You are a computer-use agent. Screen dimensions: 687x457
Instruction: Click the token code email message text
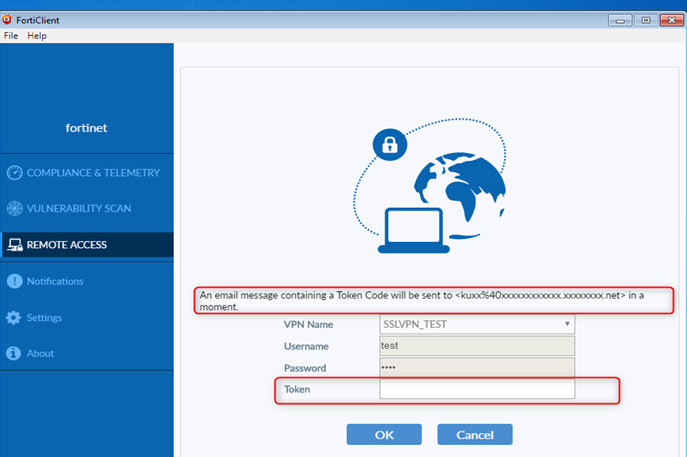pyautogui.click(x=421, y=301)
